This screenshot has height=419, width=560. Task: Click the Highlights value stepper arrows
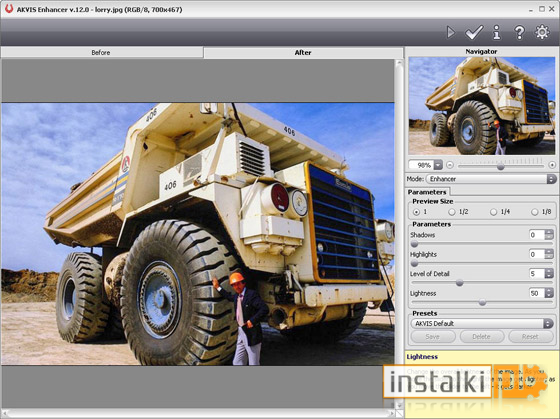point(549,254)
